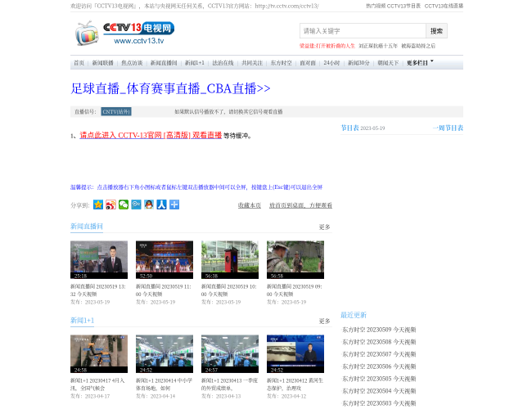Play 新闻1+1 thumbnail with 24:52 factory scene
The height and width of the screenshot is (409, 532).
[x=165, y=353]
